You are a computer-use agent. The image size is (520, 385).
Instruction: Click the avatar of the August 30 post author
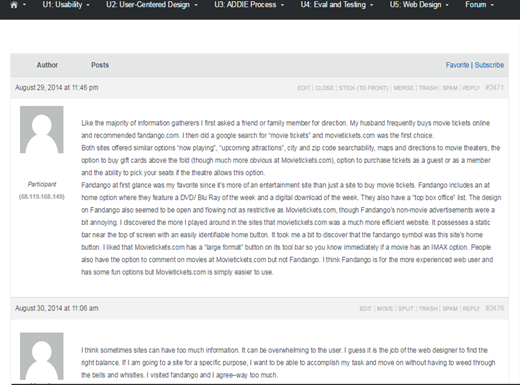[x=42, y=356]
